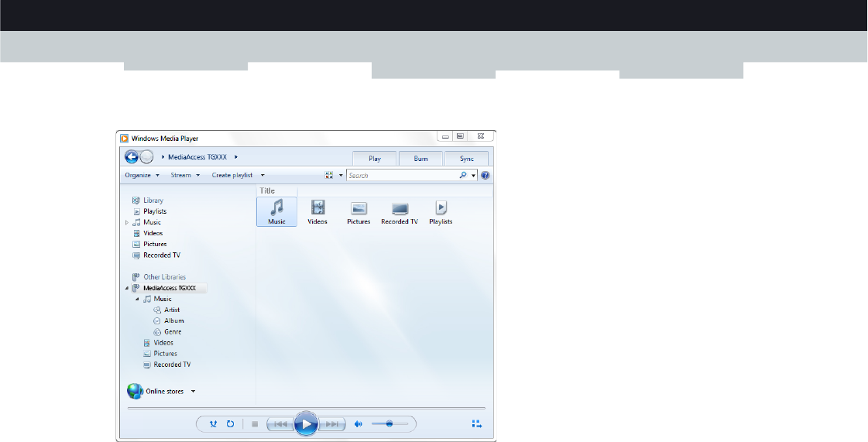
Task: Open the View options dropdown arrow
Action: pos(341,176)
